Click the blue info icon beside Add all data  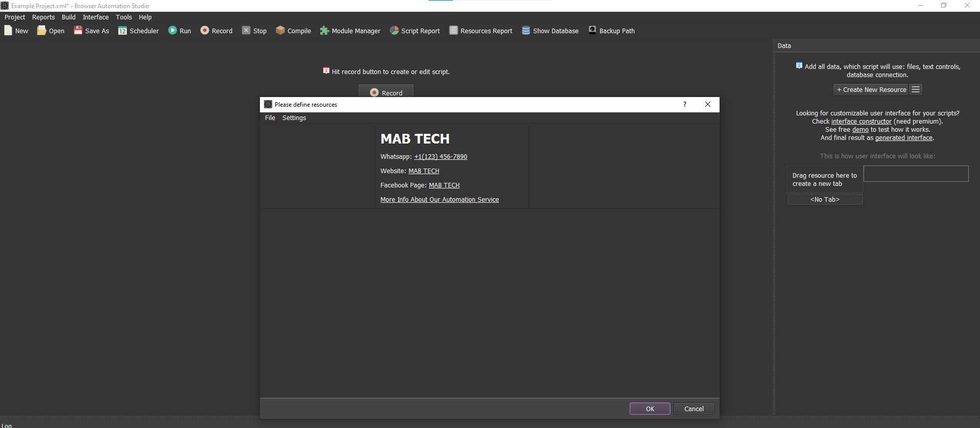pyautogui.click(x=799, y=65)
